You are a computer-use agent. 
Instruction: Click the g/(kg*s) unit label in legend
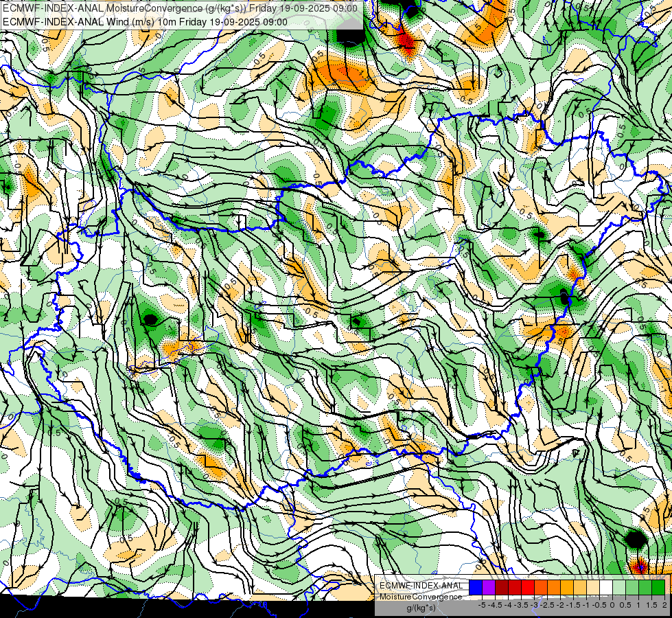tap(421, 608)
